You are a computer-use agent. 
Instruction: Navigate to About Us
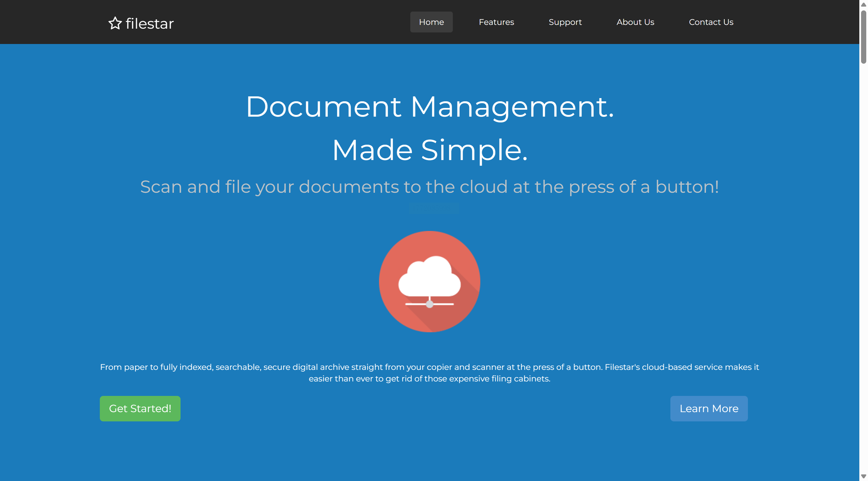click(635, 22)
